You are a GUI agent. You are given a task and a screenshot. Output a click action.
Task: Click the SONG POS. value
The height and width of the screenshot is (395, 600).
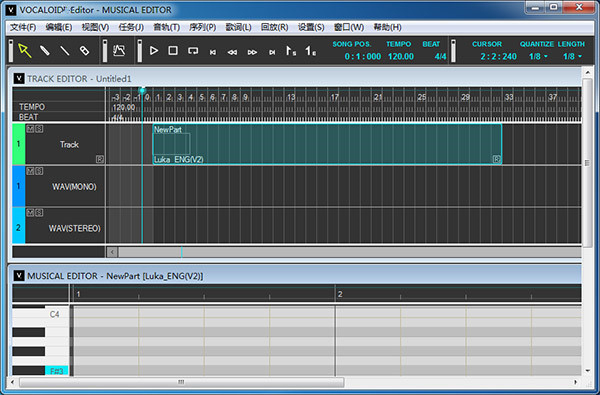(362, 57)
